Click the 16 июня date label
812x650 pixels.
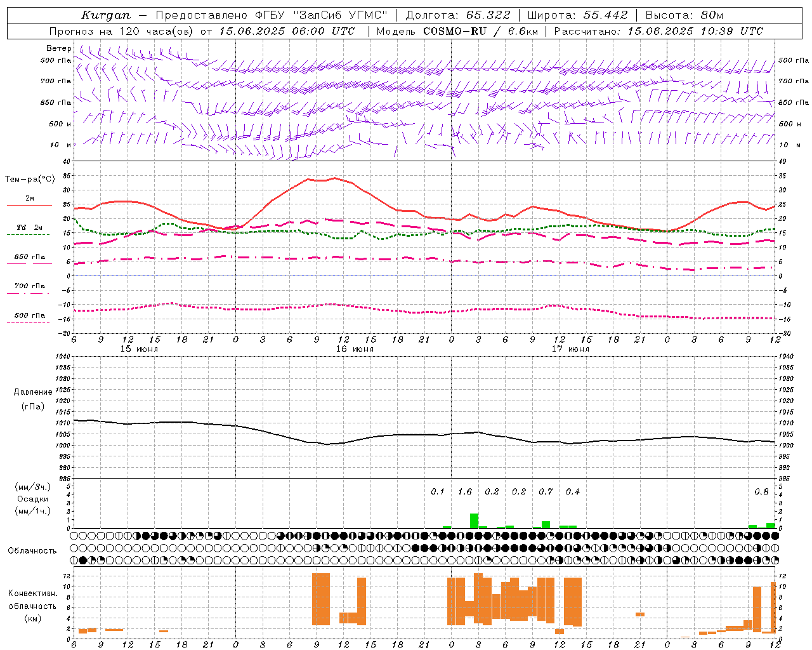pyautogui.click(x=355, y=349)
